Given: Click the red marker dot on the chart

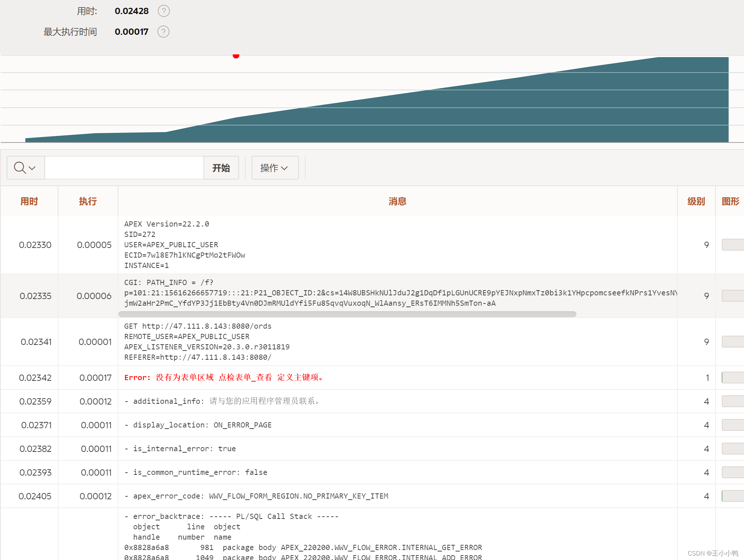Looking at the screenshot, I should tap(236, 56).
